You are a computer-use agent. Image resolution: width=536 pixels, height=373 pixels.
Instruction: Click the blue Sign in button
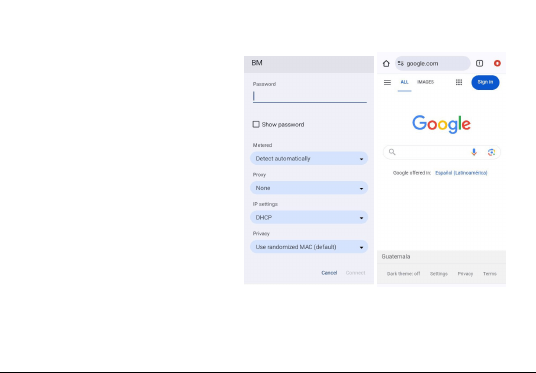pos(485,82)
